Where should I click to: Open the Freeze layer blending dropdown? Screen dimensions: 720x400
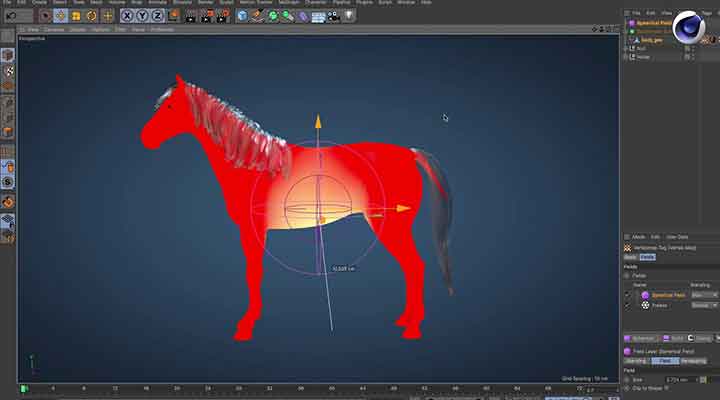703,305
